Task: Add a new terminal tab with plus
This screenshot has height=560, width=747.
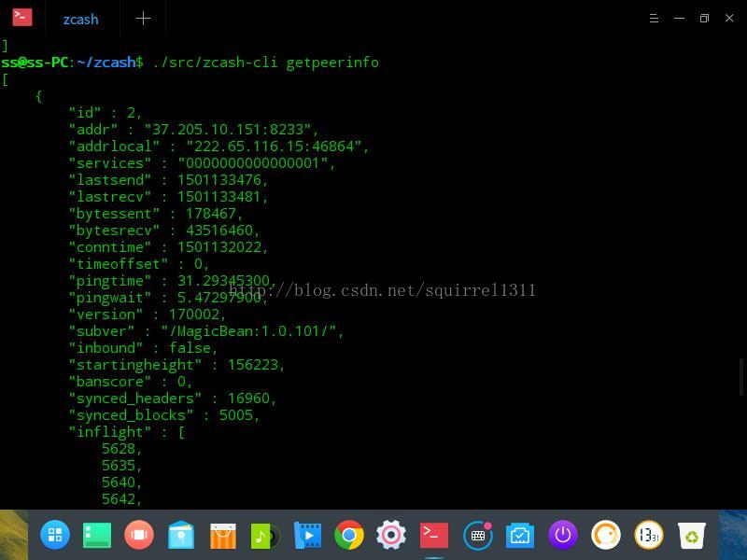Action: pyautogui.click(x=143, y=19)
